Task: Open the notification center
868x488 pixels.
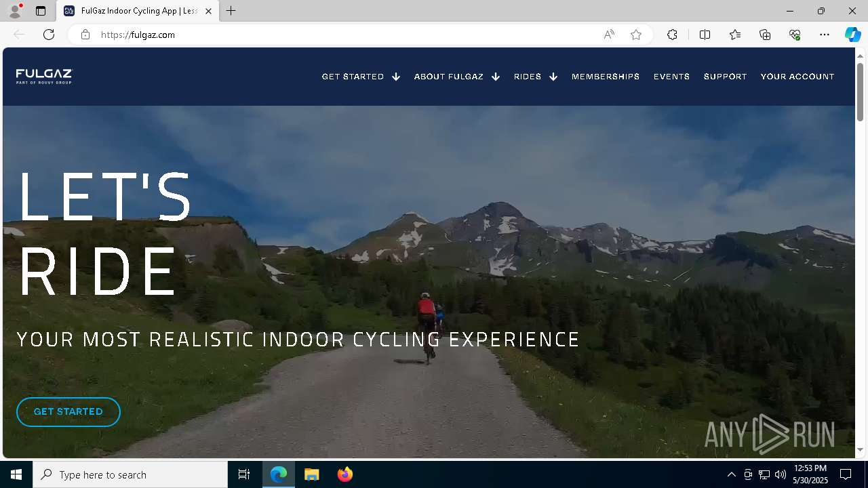Action: point(846,474)
